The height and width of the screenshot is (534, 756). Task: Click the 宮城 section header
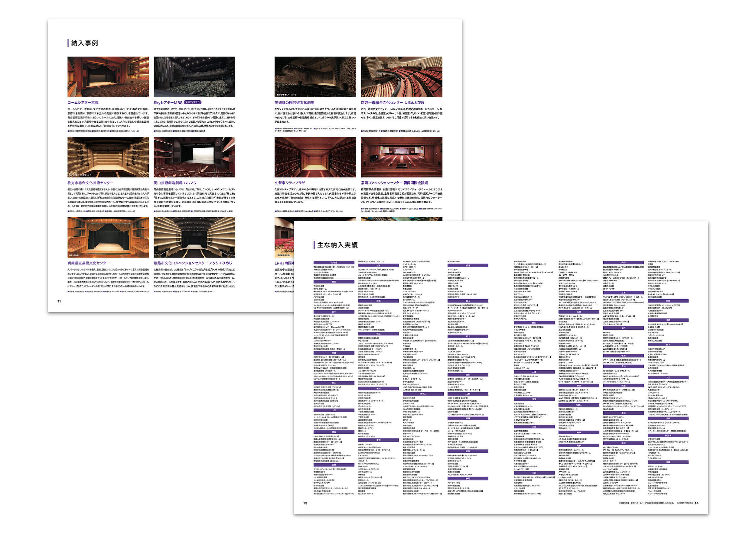[x=334, y=353]
